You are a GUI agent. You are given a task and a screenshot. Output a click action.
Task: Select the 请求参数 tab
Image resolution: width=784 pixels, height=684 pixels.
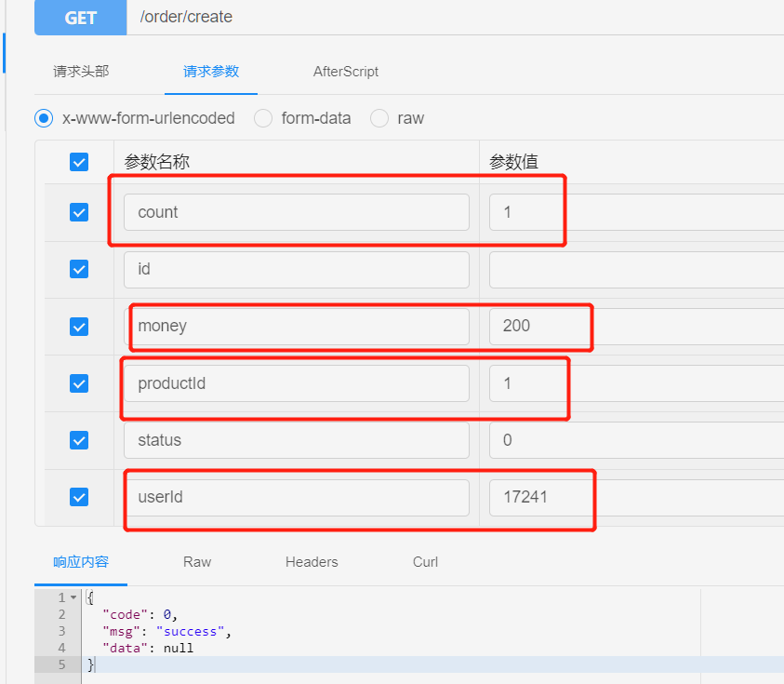click(211, 72)
